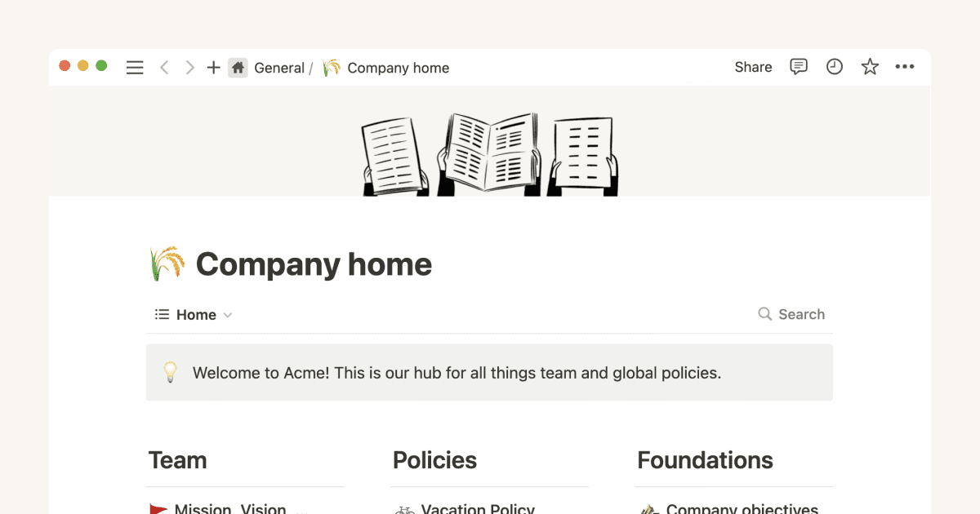Open the Mission, Vision page
Viewport: 980px width, 514px height.
click(x=229, y=507)
